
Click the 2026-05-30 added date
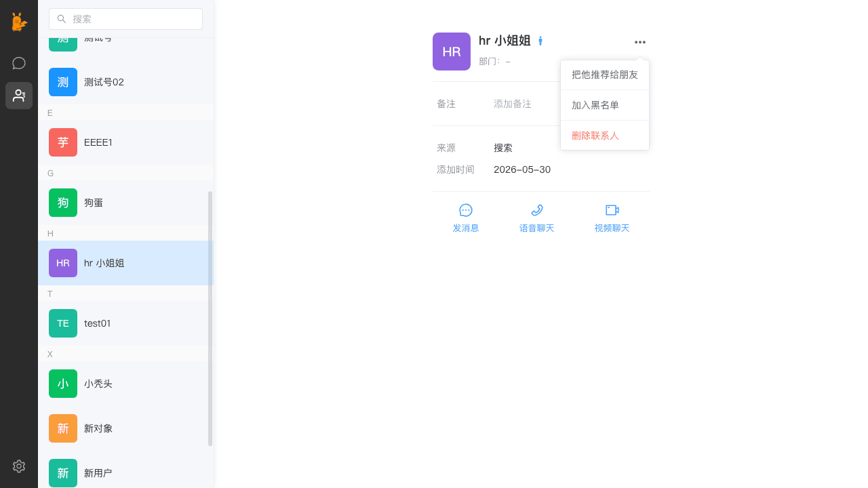point(522,169)
